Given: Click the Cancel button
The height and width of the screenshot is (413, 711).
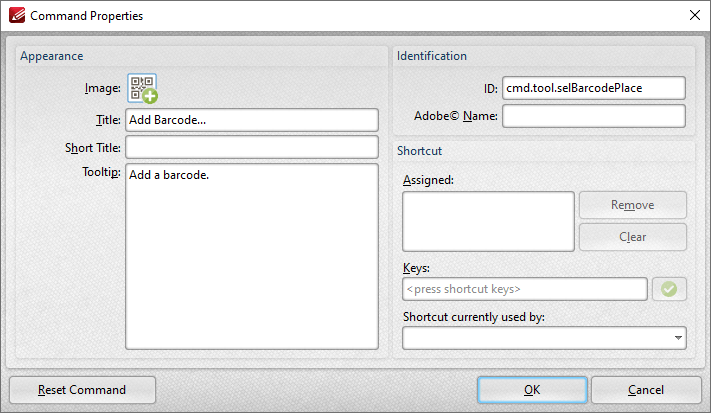Looking at the screenshot, I should pyautogui.click(x=646, y=390).
